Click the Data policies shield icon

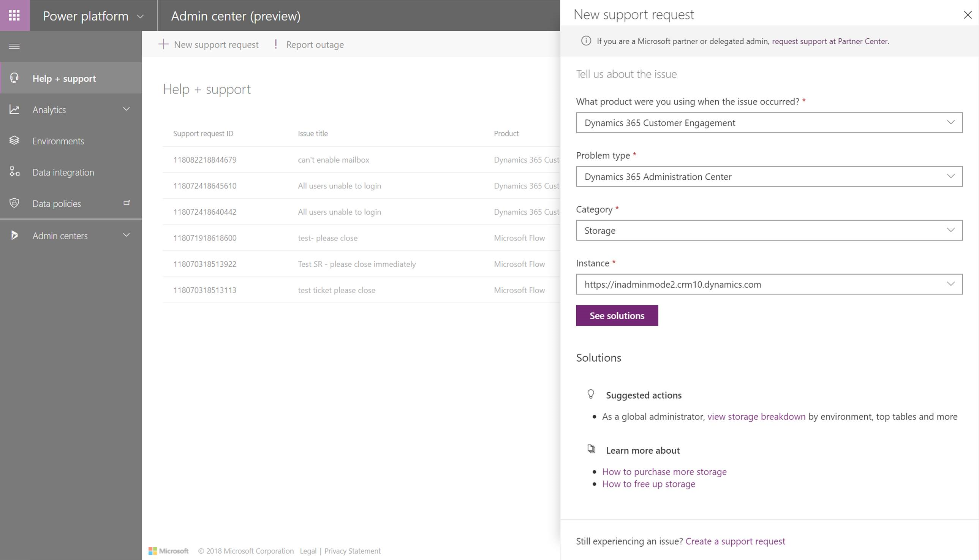14,203
